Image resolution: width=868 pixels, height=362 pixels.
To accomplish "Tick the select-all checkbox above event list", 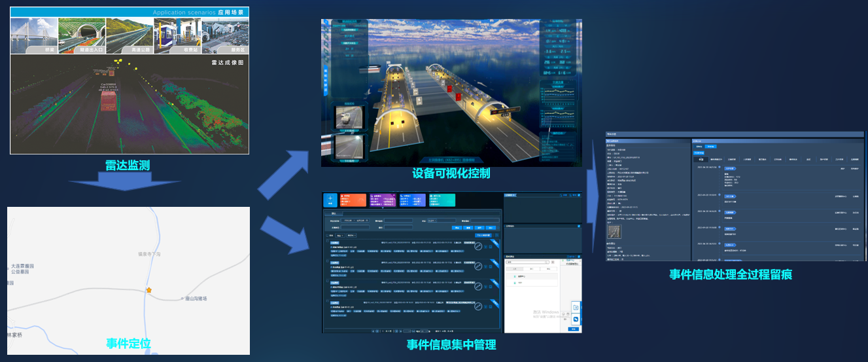I will 326,234.
